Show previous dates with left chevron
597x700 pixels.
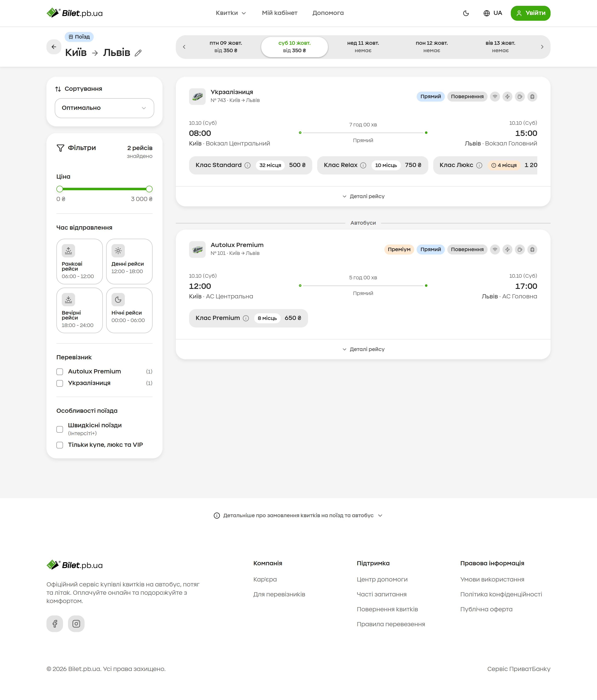coord(184,47)
